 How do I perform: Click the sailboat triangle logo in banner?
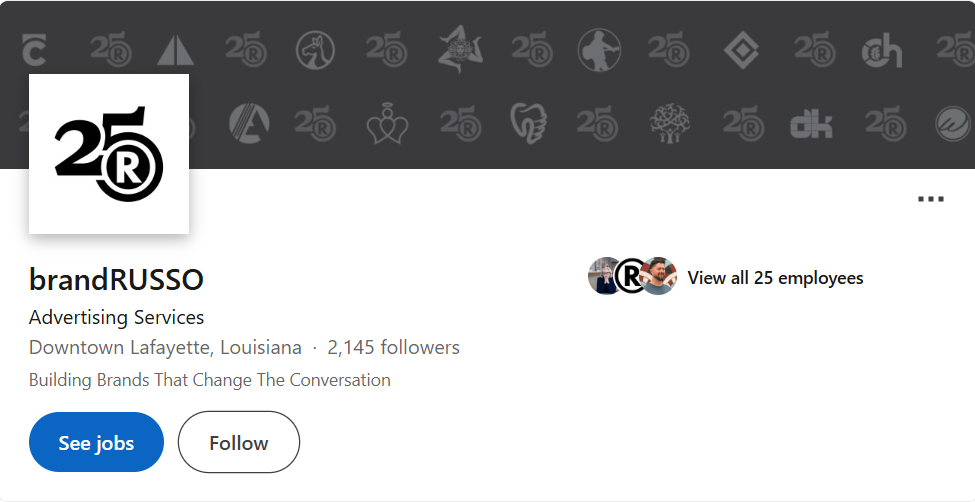pos(175,50)
